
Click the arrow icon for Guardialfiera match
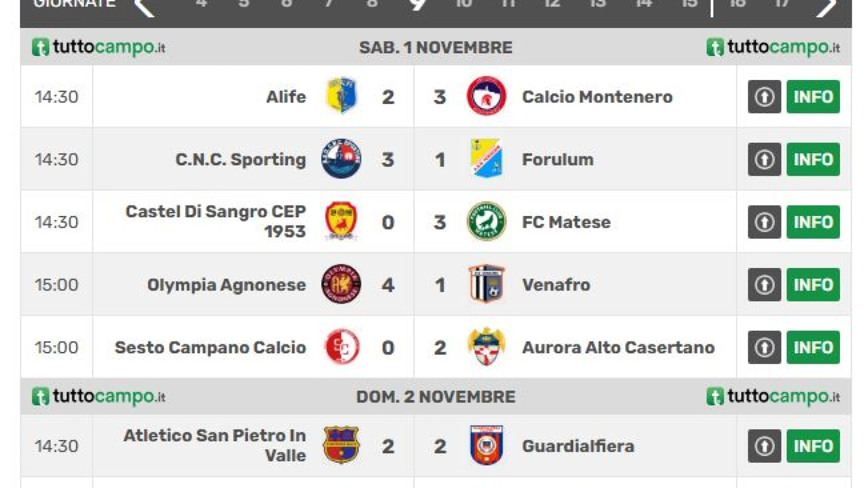(764, 446)
